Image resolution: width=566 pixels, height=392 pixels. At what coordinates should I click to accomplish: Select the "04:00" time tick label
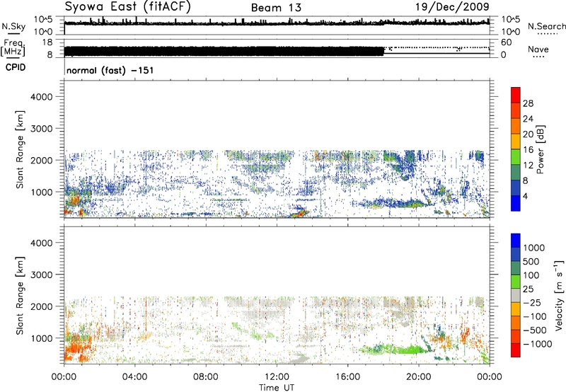[134, 377]
